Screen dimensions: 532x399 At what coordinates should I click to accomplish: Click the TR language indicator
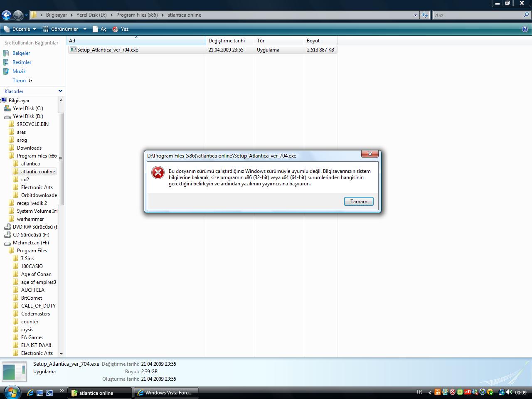[419, 392]
